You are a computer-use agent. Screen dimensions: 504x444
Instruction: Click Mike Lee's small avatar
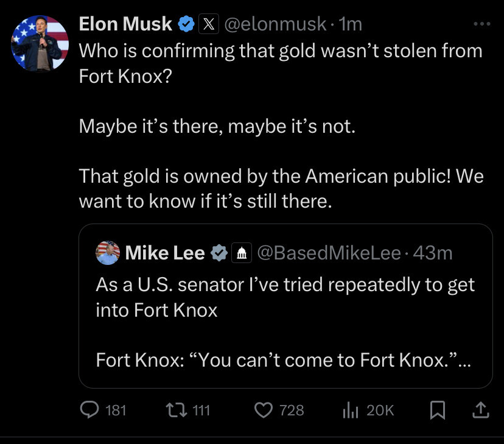point(108,253)
